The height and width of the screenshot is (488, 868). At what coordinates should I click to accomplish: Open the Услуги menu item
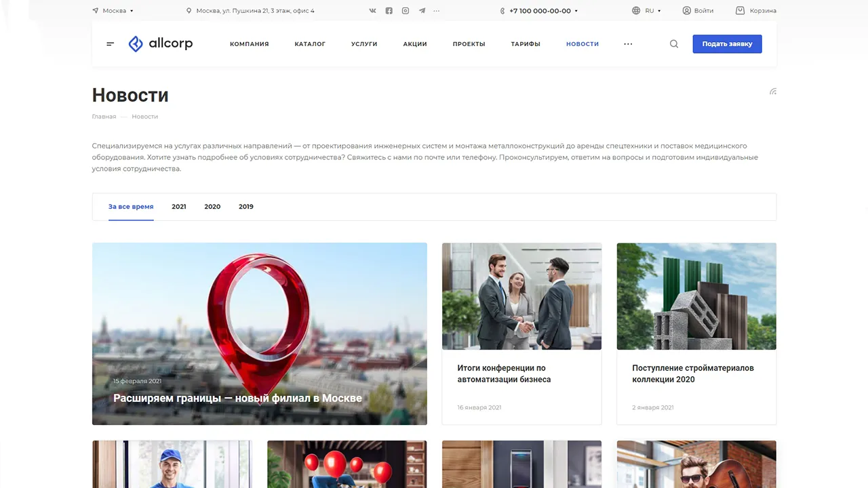[364, 44]
